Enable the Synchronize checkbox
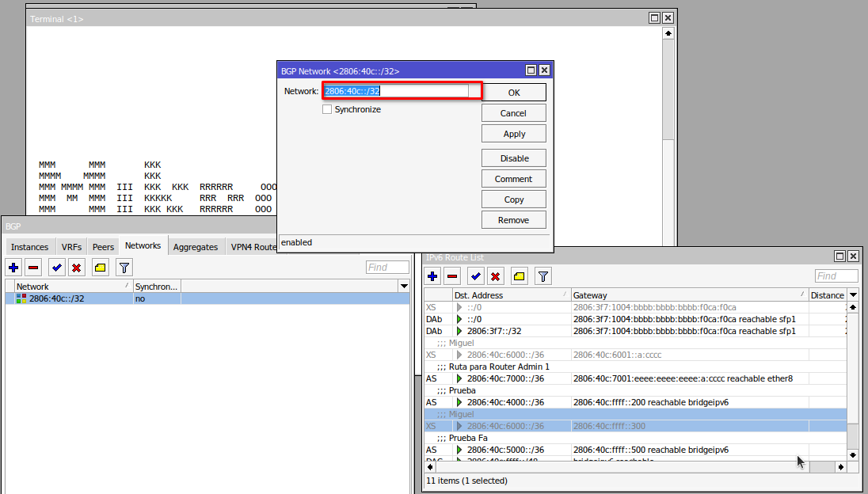 (327, 110)
